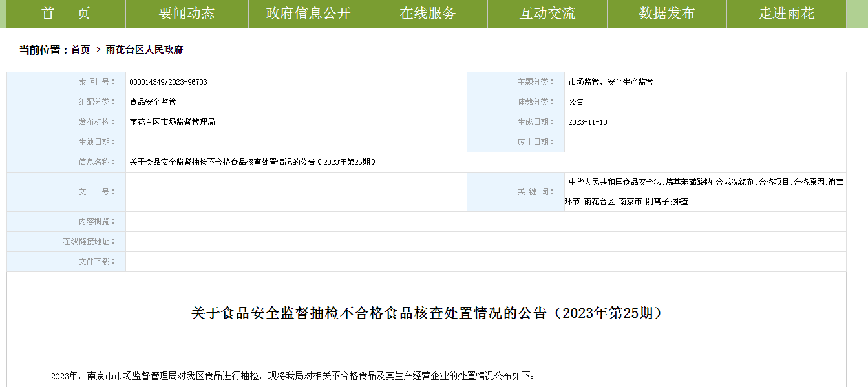Image resolution: width=868 pixels, height=387 pixels.
Task: Click the index number 000014349/2023-96703
Action: coord(168,82)
